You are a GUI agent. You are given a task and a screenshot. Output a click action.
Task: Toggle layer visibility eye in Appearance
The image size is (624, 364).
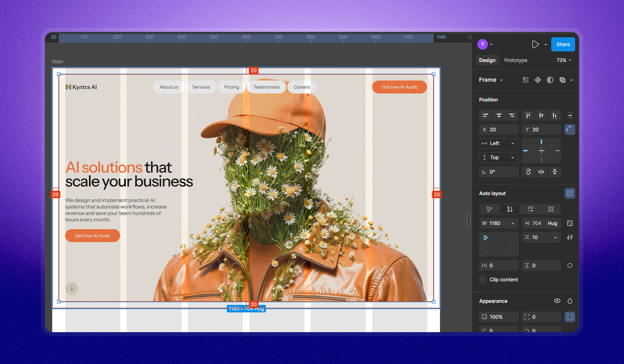(557, 301)
